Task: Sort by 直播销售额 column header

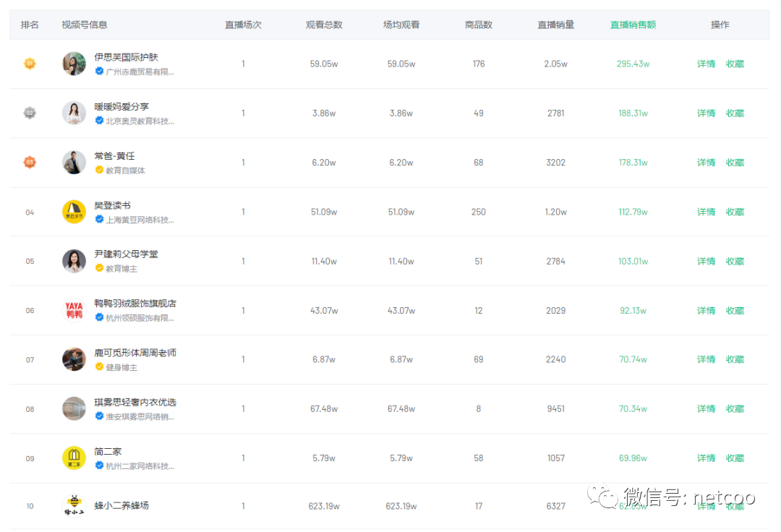Action: coord(633,25)
